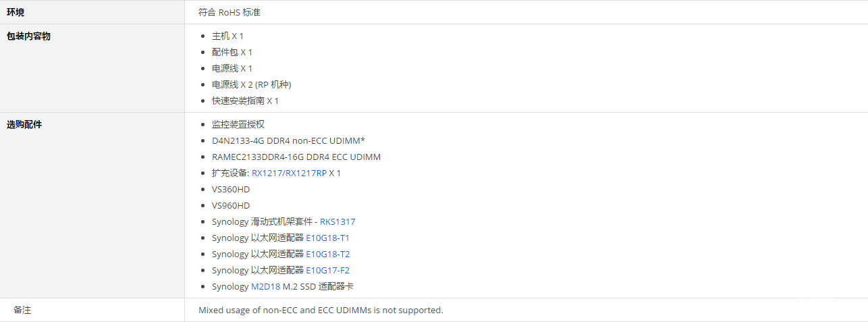Click the M2D18 M.2 SSD adapter link
Viewport: 868px width, 322px height.
(265, 286)
